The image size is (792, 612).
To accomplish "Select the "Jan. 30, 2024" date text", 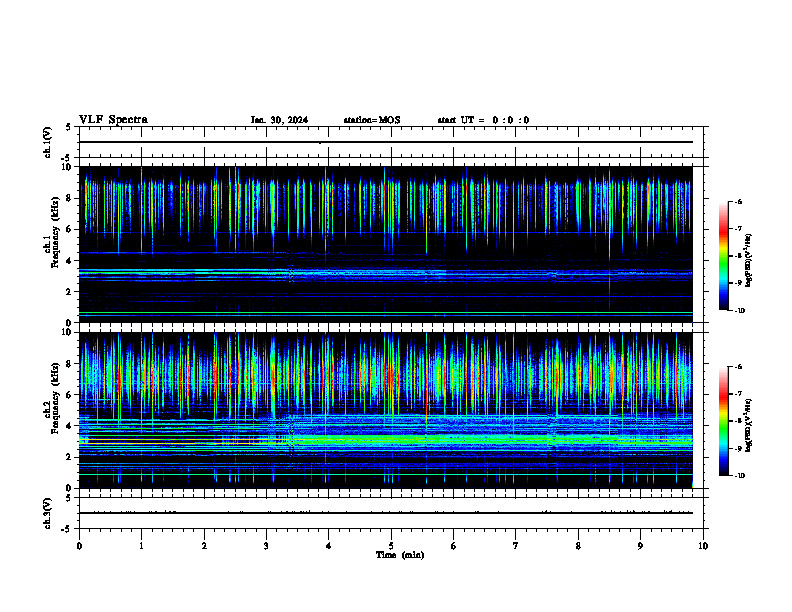I will [x=279, y=120].
